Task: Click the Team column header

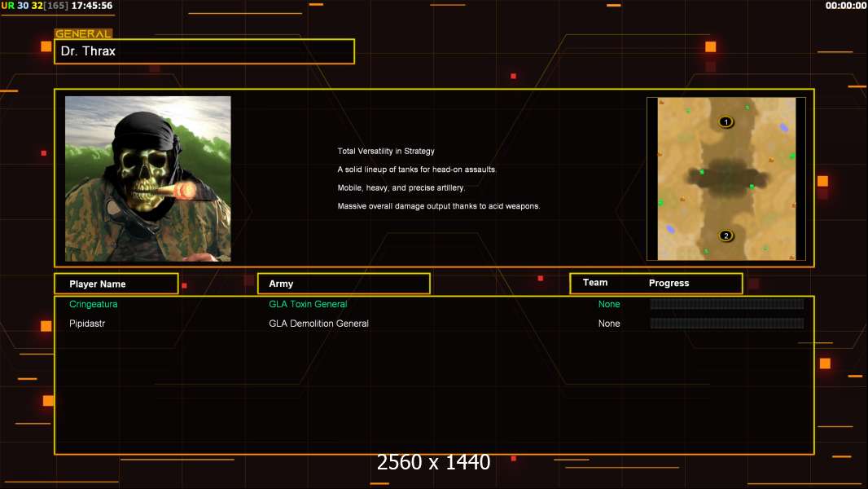Action: [x=595, y=283]
